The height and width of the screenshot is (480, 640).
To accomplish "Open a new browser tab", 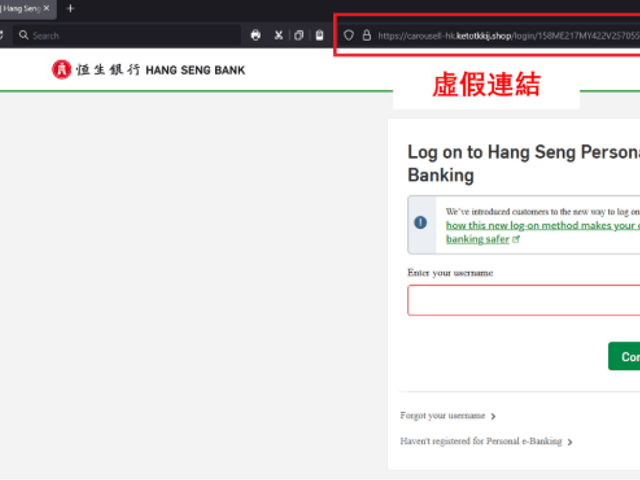I will pos(70,8).
